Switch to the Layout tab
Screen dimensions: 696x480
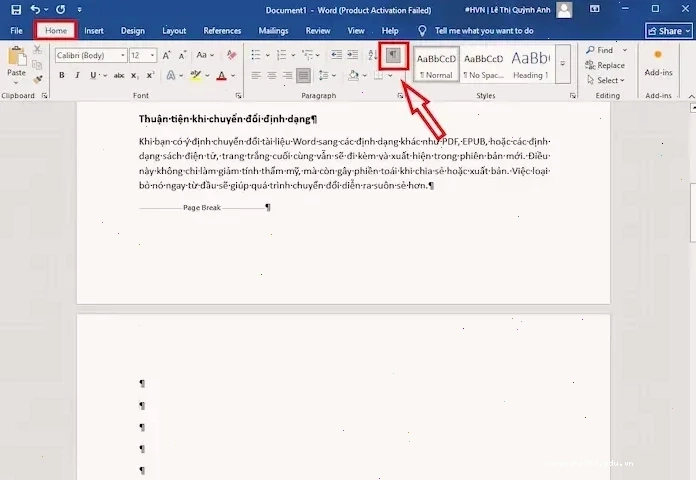pyautogui.click(x=174, y=31)
